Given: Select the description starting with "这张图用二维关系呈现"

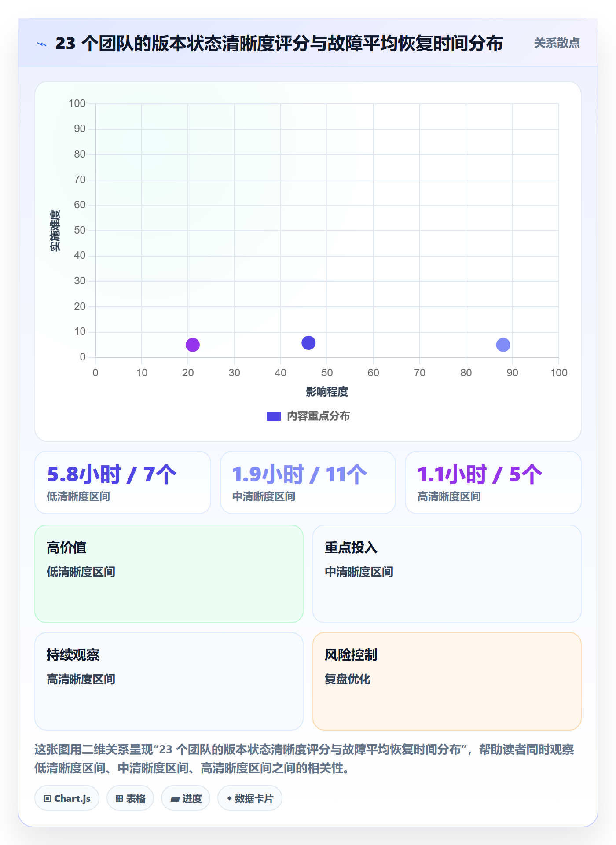Looking at the screenshot, I should point(304,759).
